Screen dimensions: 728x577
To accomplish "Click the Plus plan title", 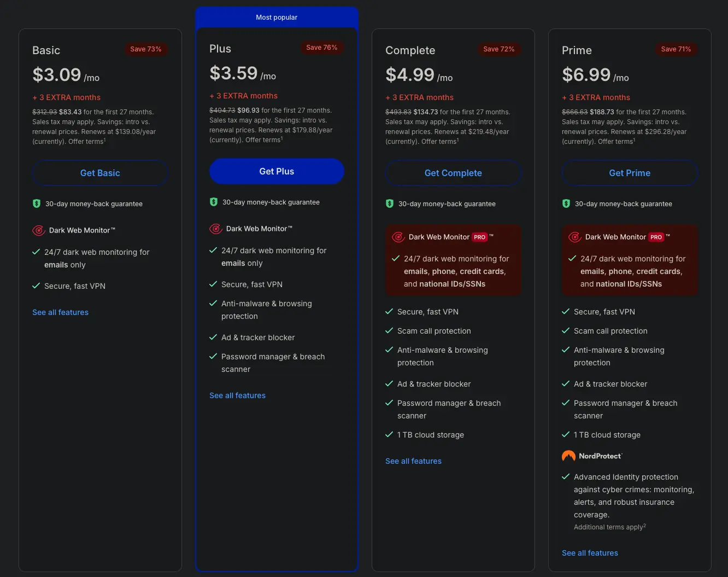I will coord(220,49).
